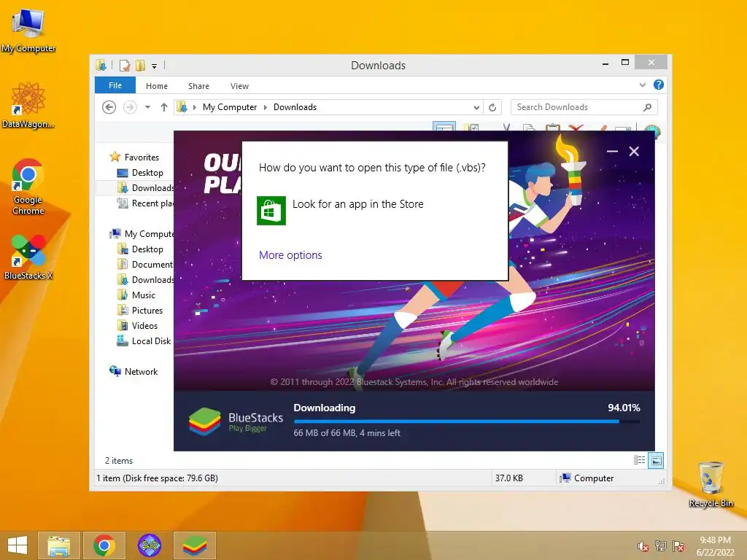Open My Computer desktop icon
This screenshot has height=560, width=747.
(x=28, y=31)
